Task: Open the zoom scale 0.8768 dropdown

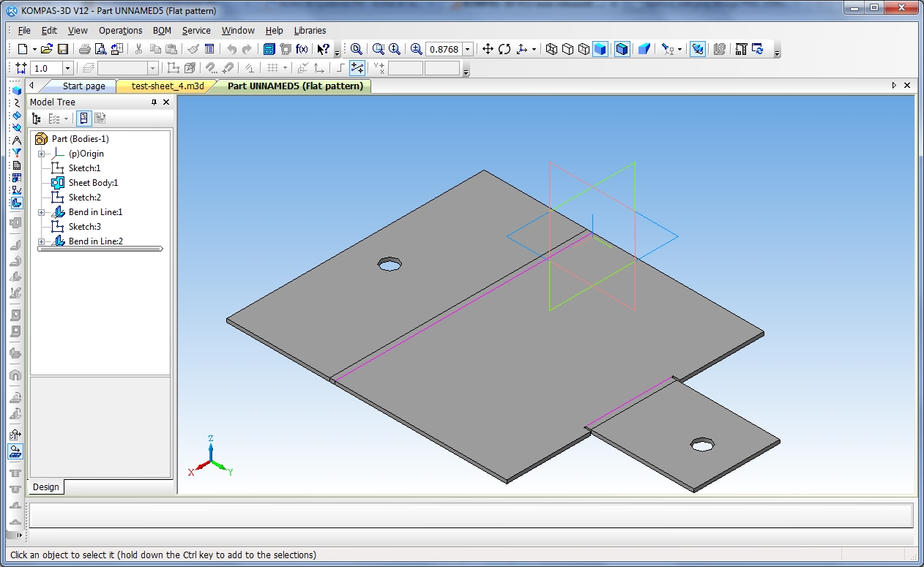Action: [x=468, y=49]
